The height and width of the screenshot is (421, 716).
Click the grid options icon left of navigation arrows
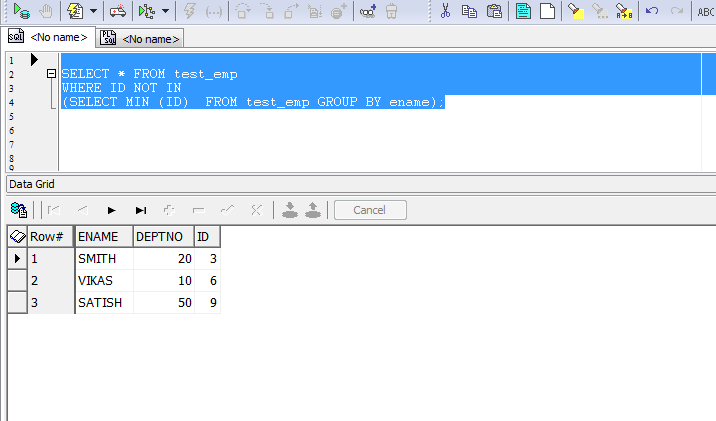[x=18, y=210]
